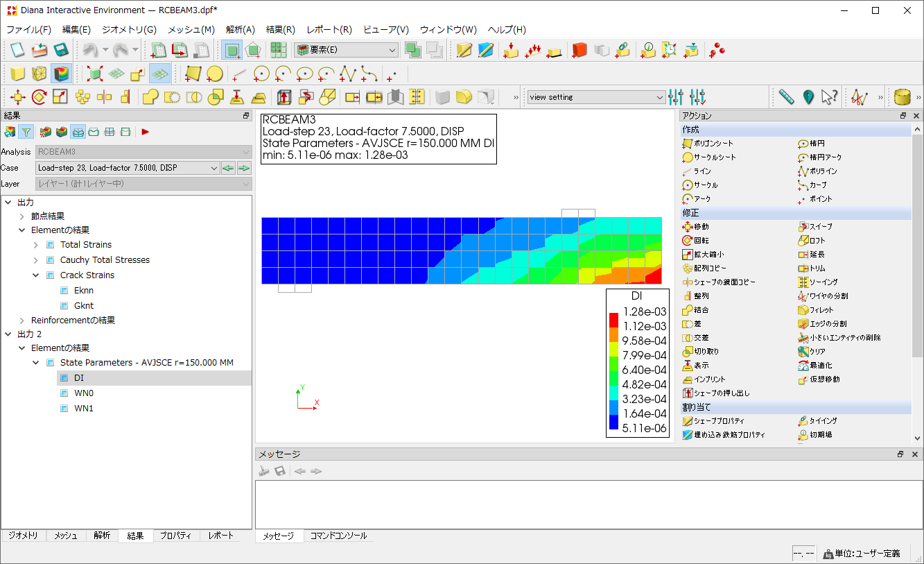Switch to the コマンドコンソール tab
Screen dimensions: 924x564
point(338,536)
